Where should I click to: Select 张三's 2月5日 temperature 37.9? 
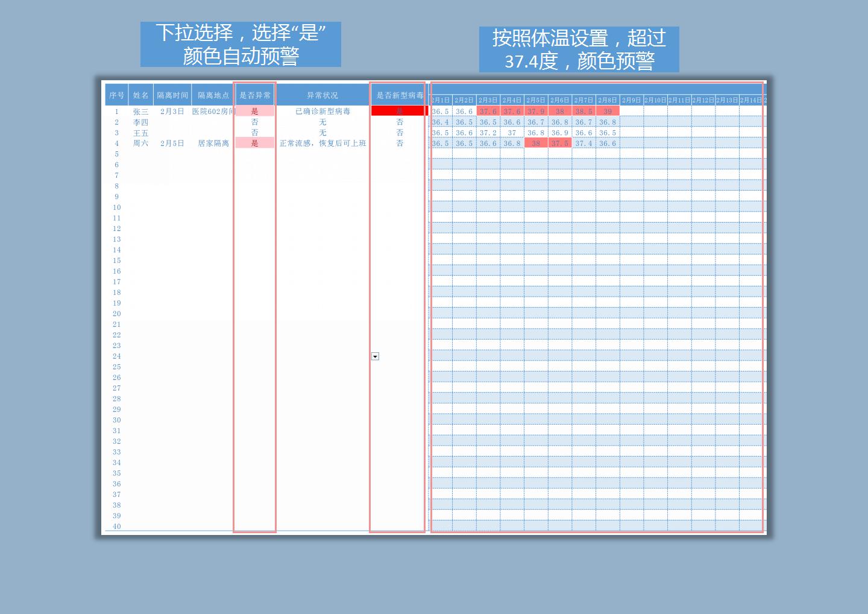click(x=536, y=112)
